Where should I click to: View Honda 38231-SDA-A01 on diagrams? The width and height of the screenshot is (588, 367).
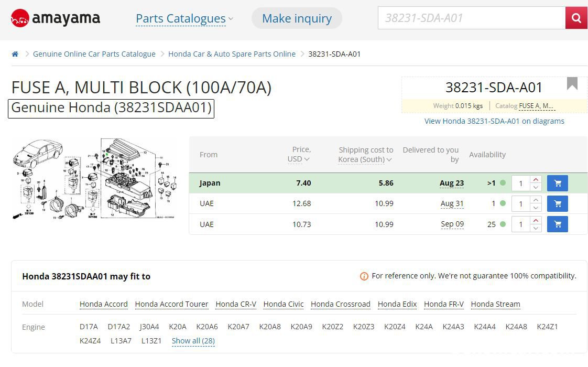pyautogui.click(x=494, y=121)
